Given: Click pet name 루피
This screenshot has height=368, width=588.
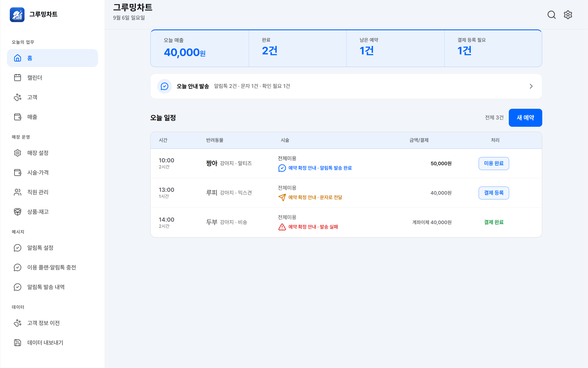Looking at the screenshot, I should point(212,193).
